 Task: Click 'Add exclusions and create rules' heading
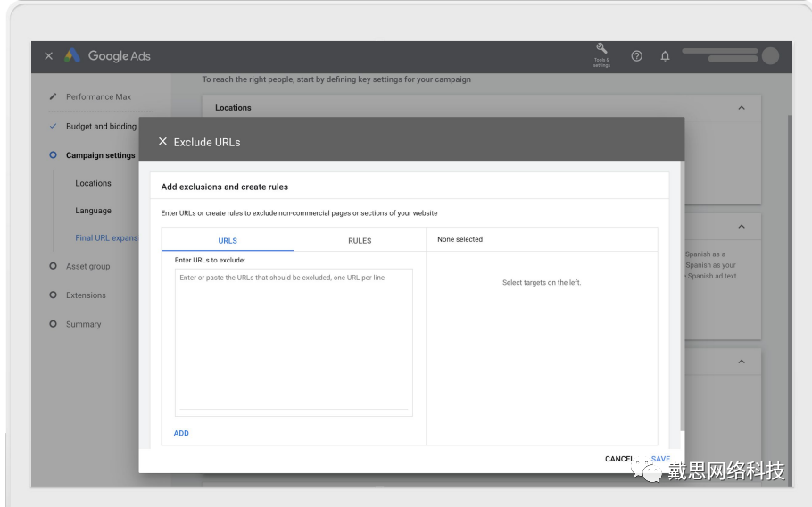pyautogui.click(x=225, y=187)
